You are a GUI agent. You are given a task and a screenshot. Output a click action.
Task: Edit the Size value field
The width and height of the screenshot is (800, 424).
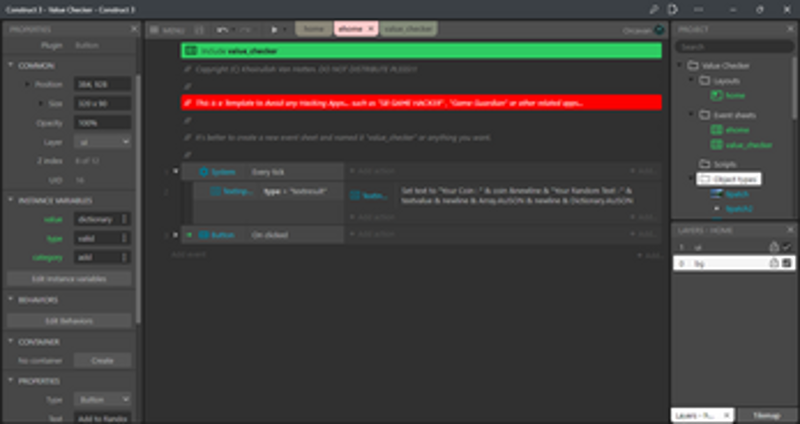tap(103, 104)
